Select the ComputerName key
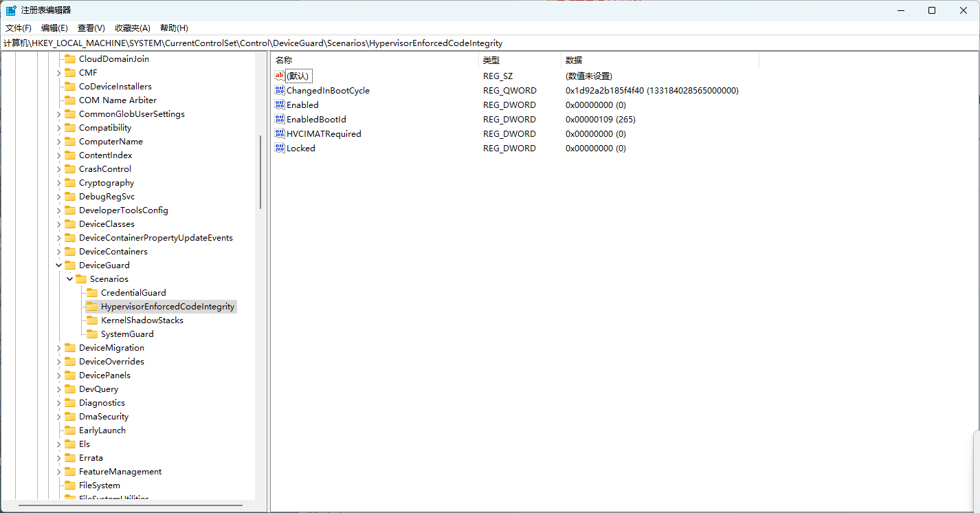This screenshot has width=980, height=513. coord(111,141)
